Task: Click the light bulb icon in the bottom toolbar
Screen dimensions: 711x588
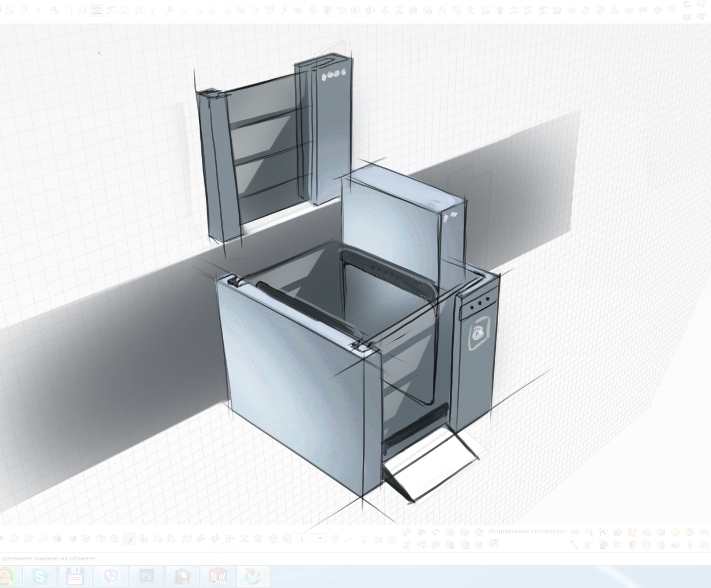Action: (364, 539)
